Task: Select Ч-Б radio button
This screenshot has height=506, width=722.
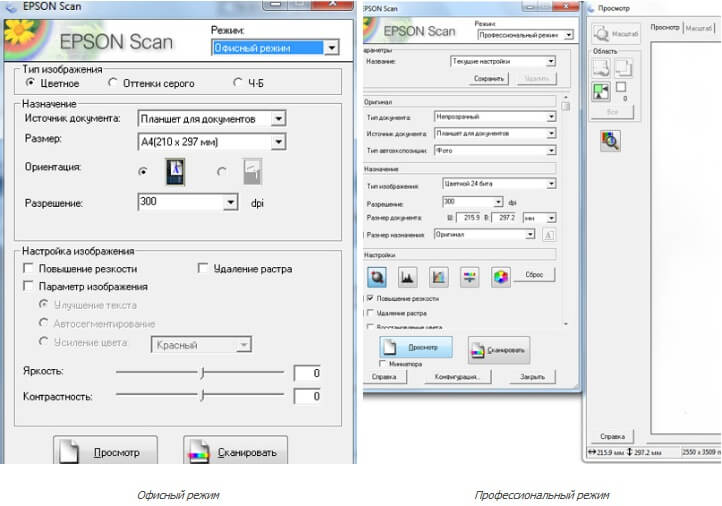Action: click(238, 82)
